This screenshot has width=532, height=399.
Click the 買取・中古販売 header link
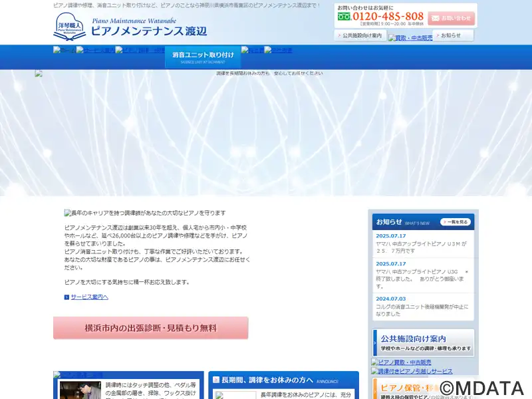[410, 38]
